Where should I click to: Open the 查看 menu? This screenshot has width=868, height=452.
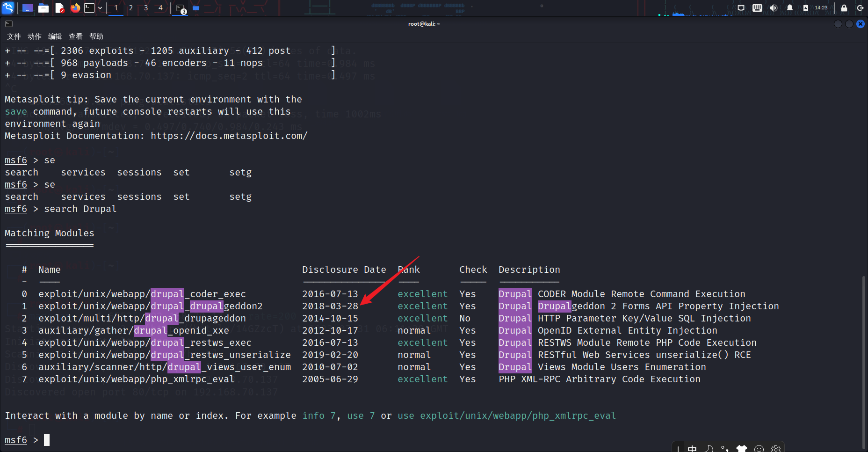tap(76, 36)
